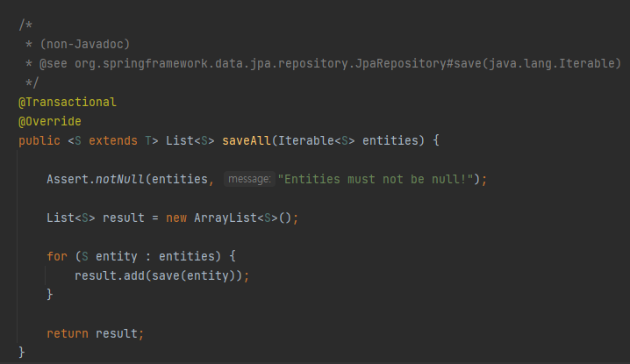
Task: Click the @Transactional annotation
Action: (68, 102)
